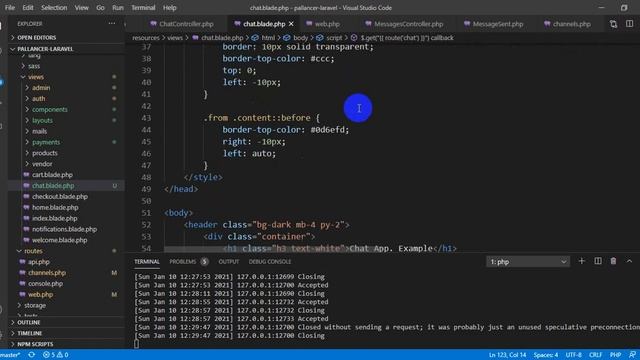
Task: Maximize panel with chevron up icon
Action: [629, 261]
